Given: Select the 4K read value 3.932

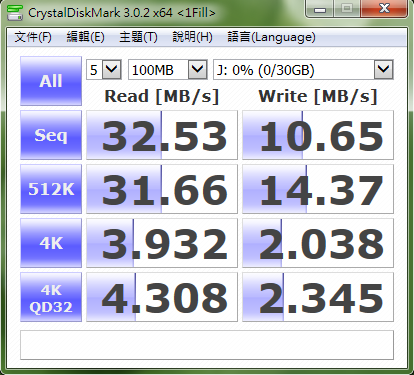Looking at the screenshot, I should 162,243.
